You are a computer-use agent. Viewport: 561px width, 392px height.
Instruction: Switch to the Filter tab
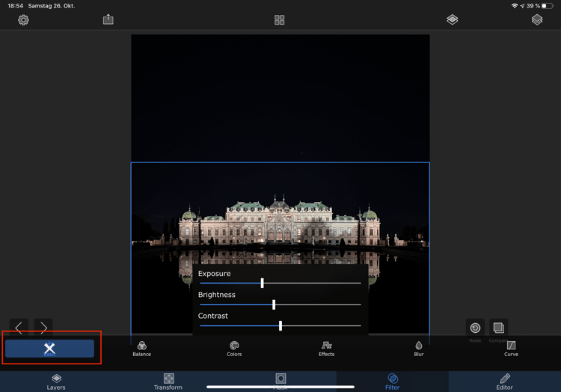point(393,382)
